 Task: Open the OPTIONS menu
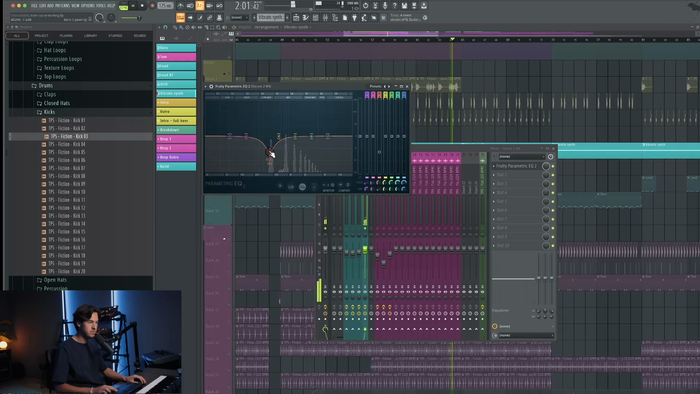(88, 6)
